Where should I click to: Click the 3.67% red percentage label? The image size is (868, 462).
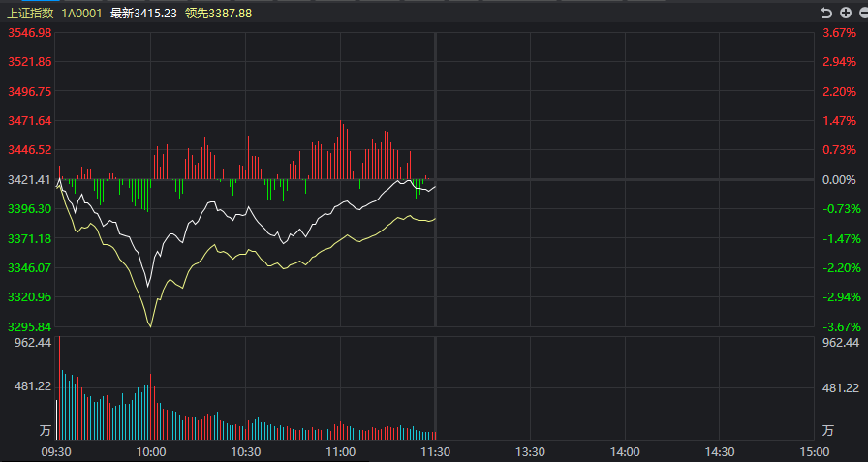(839, 33)
